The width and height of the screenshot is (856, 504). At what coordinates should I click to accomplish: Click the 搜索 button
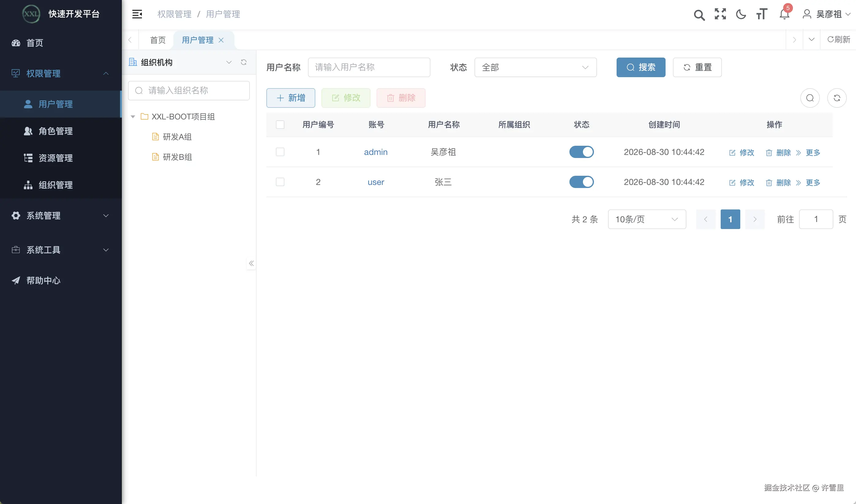tap(641, 67)
